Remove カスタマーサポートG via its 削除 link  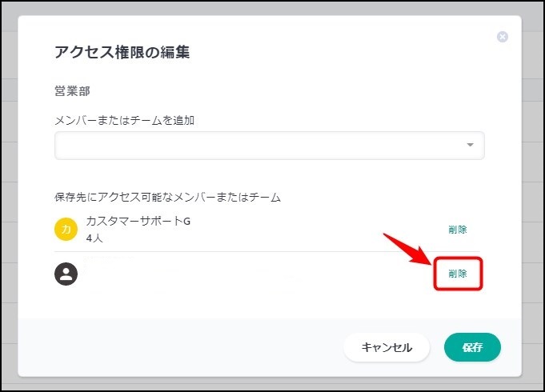coord(458,230)
